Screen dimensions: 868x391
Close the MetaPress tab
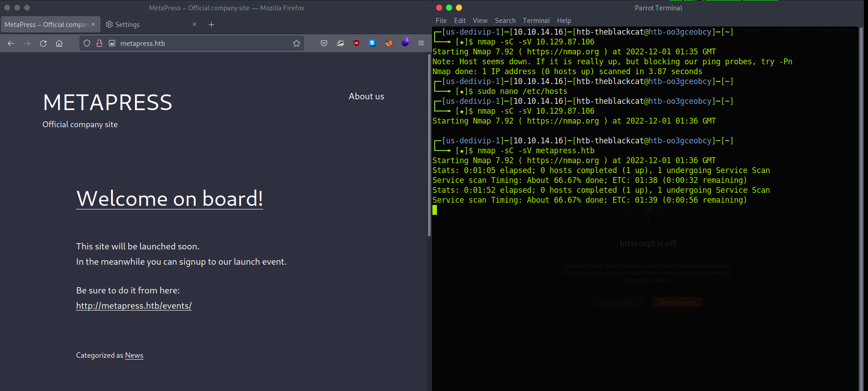click(93, 24)
